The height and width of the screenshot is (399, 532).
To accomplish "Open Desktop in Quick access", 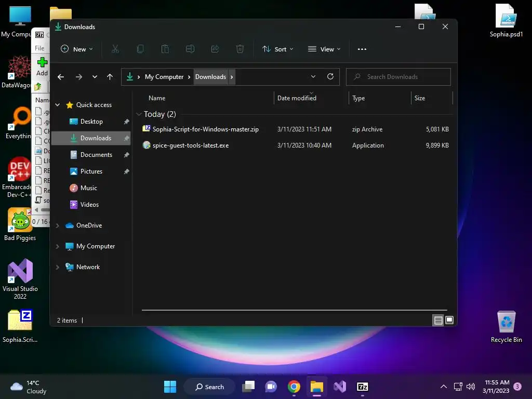I will (x=91, y=122).
